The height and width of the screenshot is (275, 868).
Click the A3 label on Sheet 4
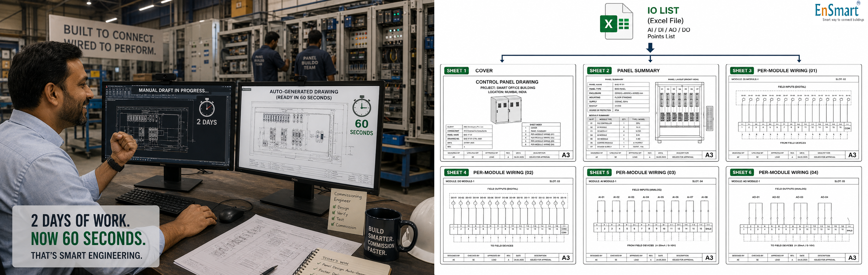pos(566,257)
